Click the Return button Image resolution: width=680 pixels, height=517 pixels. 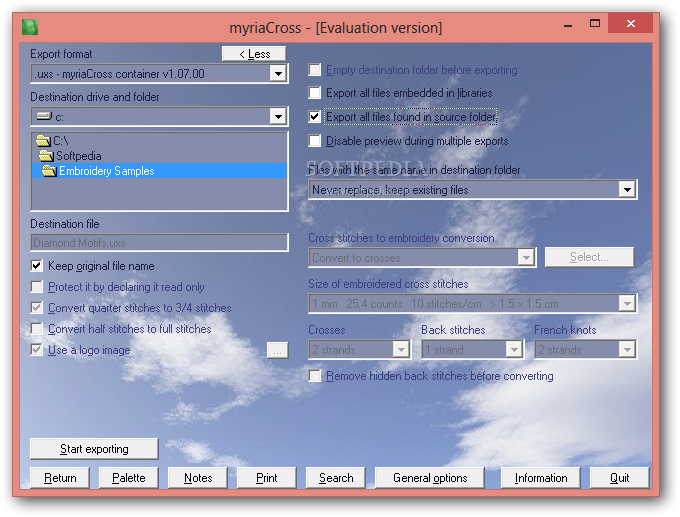(60, 478)
